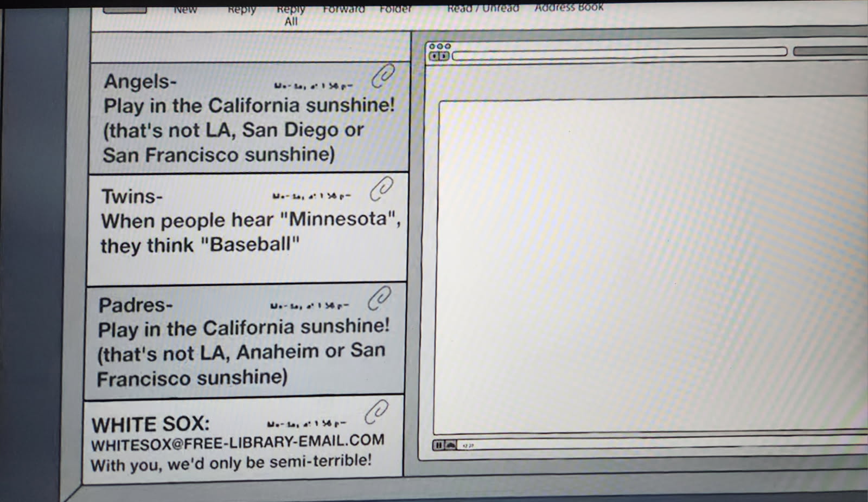Click the first circle window button in viewer
The image size is (868, 502).
pyautogui.click(x=432, y=46)
